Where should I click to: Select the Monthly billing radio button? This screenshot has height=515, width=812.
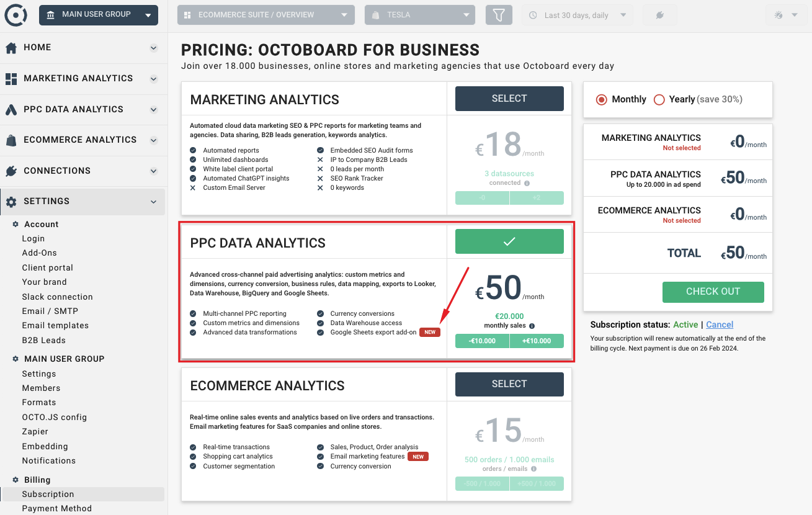click(601, 99)
